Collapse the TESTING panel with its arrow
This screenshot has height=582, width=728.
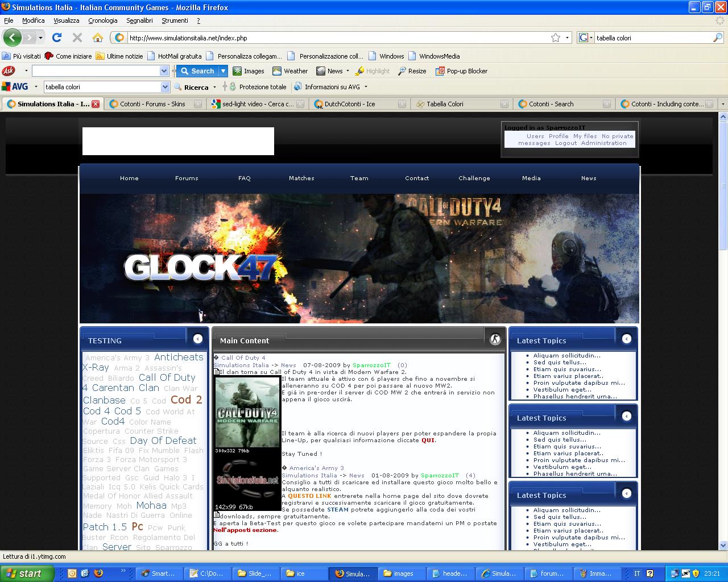tap(197, 339)
